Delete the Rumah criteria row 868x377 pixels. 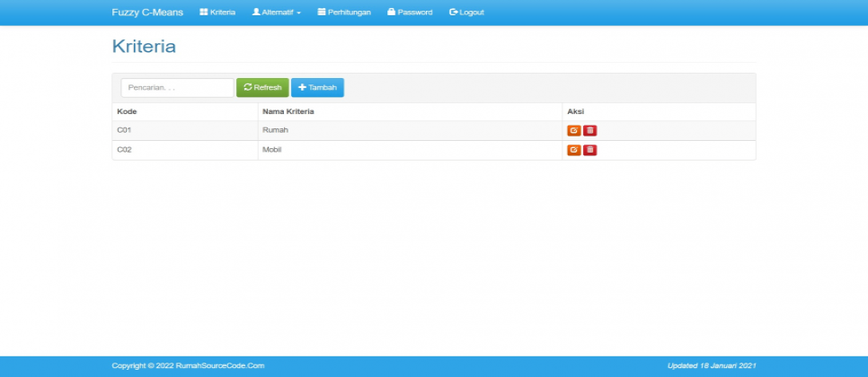pyautogui.click(x=590, y=130)
